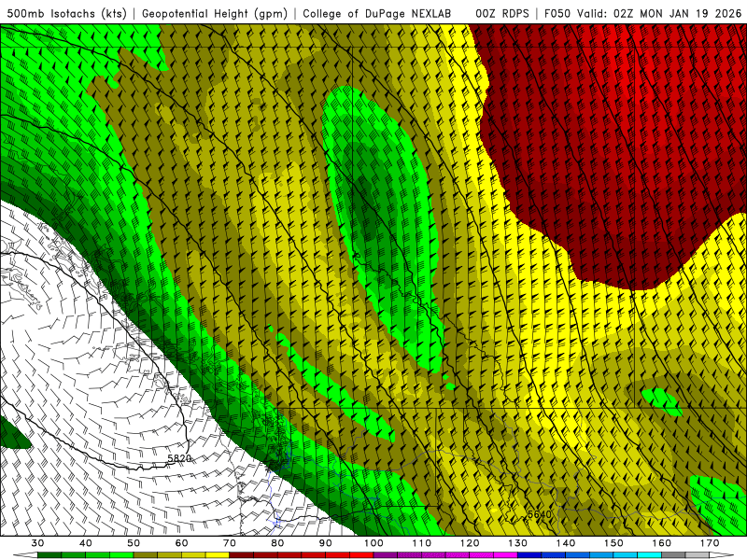Click the 160 knot legend value
The image size is (747, 560).
(662, 543)
